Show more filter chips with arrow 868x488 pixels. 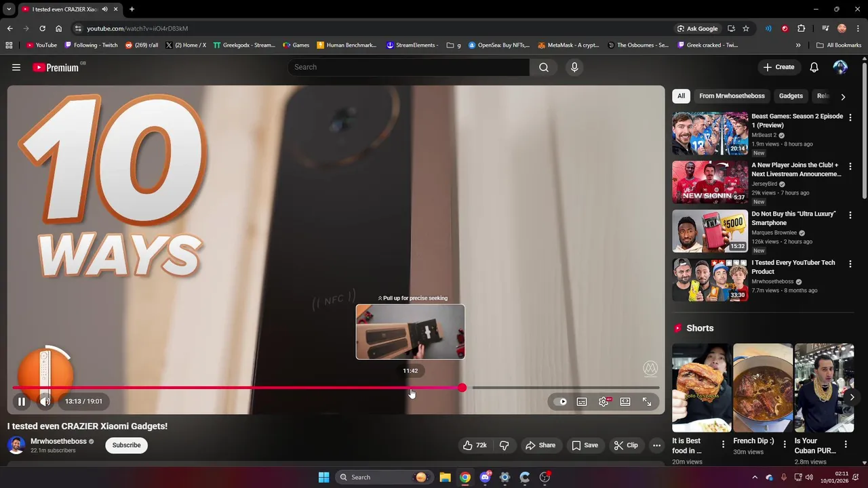click(843, 97)
